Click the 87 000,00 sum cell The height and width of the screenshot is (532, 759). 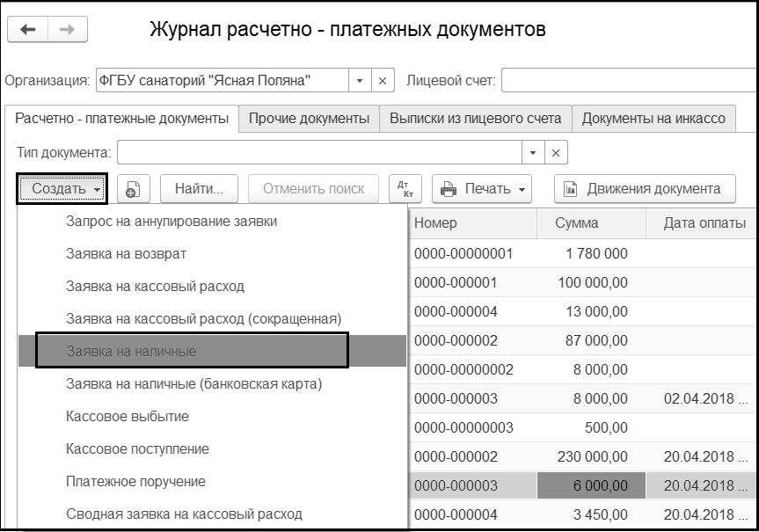coord(591,341)
